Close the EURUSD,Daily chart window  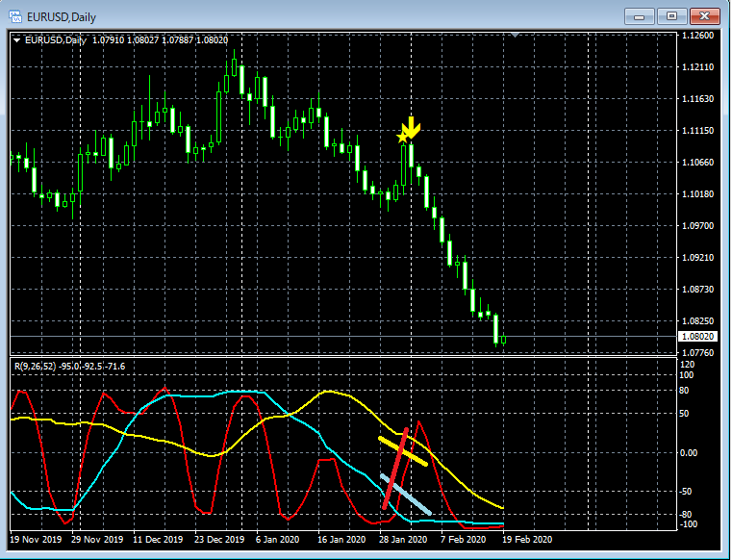click(x=705, y=16)
